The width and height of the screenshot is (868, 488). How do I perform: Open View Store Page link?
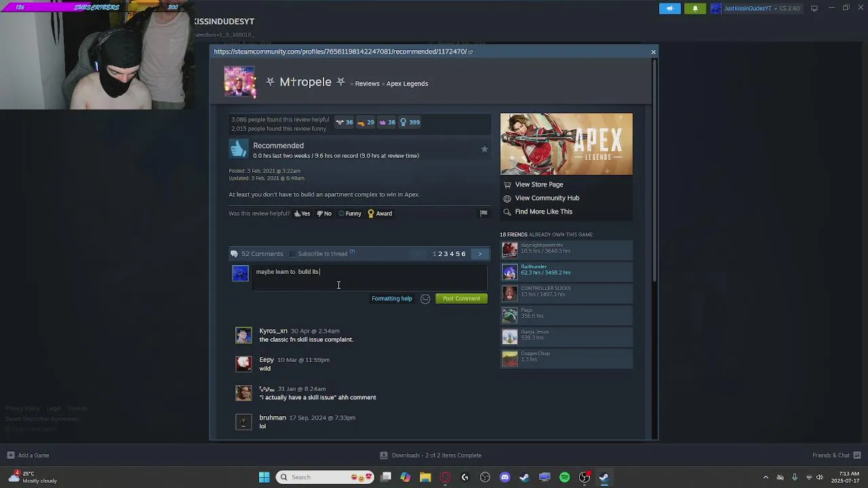[538, 184]
